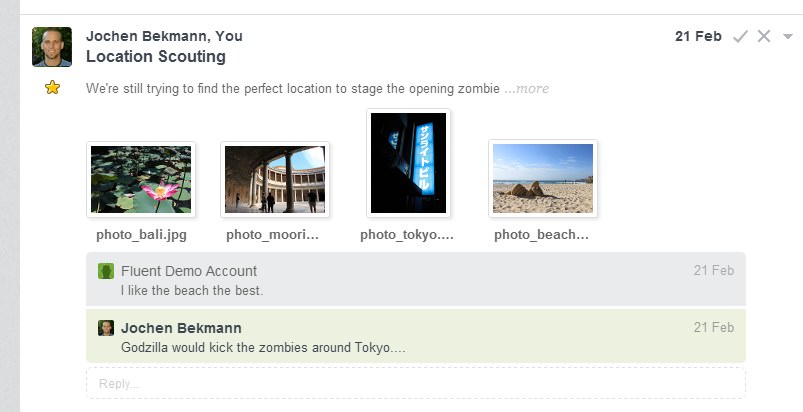Image resolution: width=803 pixels, height=412 pixels.
Task: Click the green Fluent Demo Account avatar
Action: point(106,271)
